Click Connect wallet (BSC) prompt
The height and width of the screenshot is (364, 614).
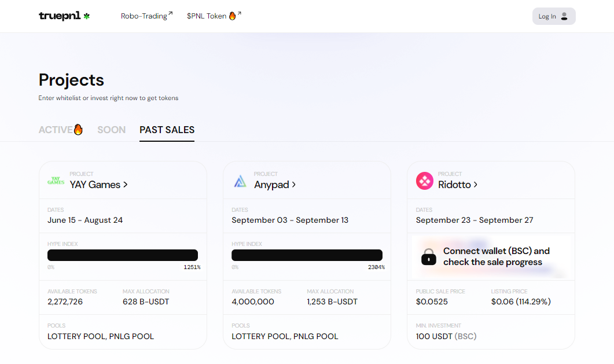(496, 256)
